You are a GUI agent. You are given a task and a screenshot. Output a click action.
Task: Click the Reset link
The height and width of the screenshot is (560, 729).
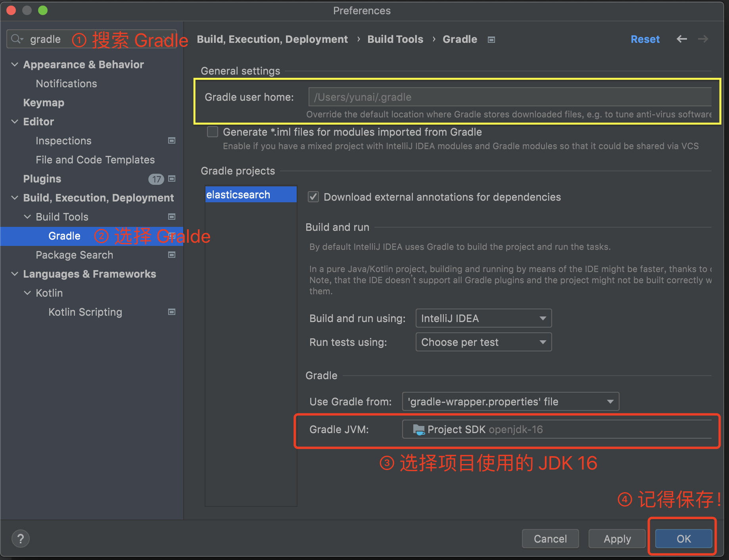pyautogui.click(x=645, y=39)
